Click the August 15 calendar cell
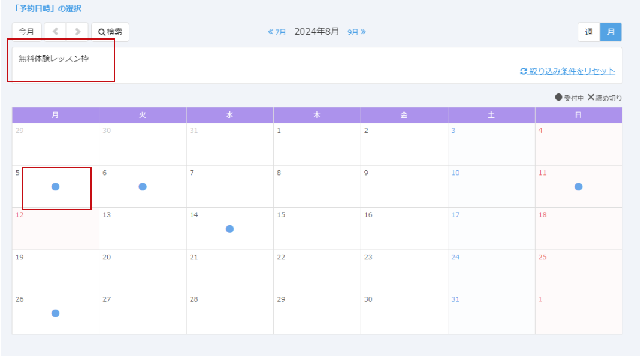This screenshot has width=644, height=357. [x=317, y=229]
